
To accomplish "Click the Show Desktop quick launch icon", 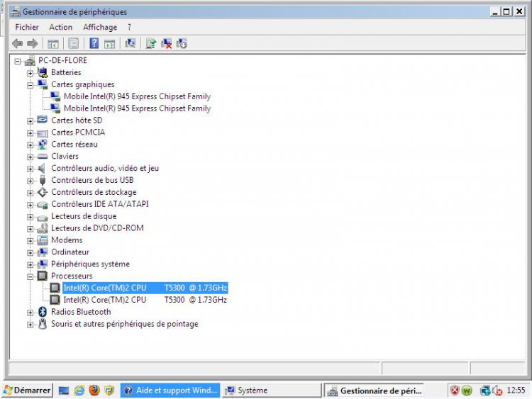I will tap(64, 390).
